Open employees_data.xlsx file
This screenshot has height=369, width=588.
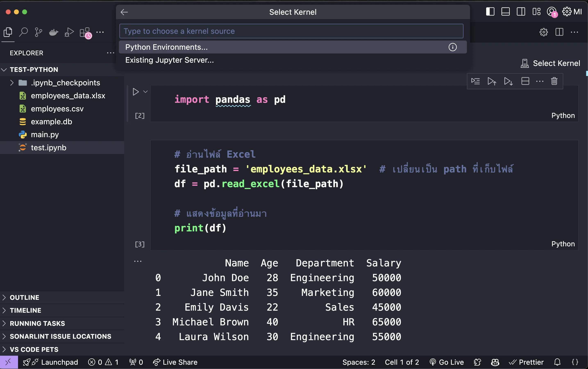(x=62, y=96)
